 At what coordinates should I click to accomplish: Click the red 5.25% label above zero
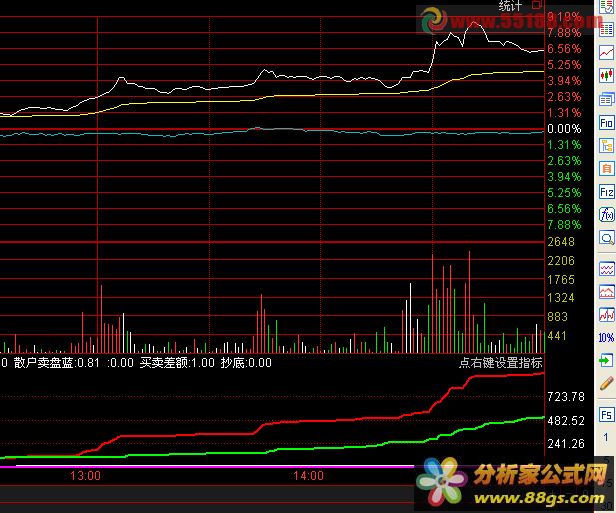[564, 65]
